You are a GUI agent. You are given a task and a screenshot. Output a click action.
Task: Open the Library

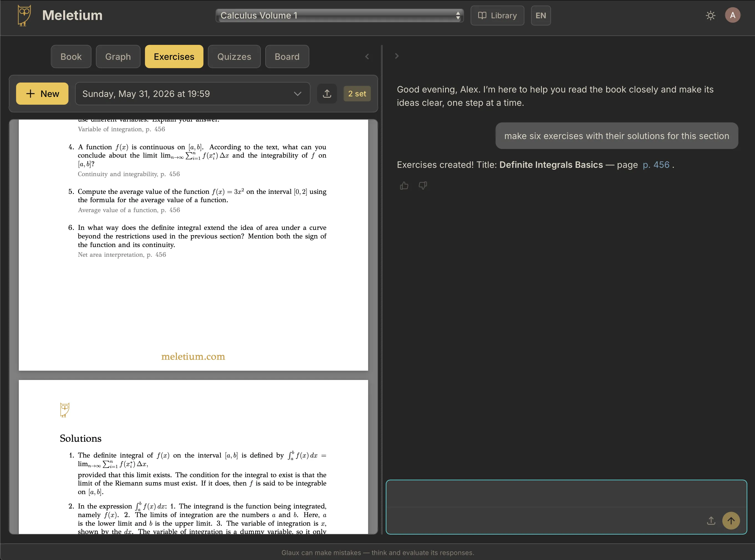(x=497, y=16)
